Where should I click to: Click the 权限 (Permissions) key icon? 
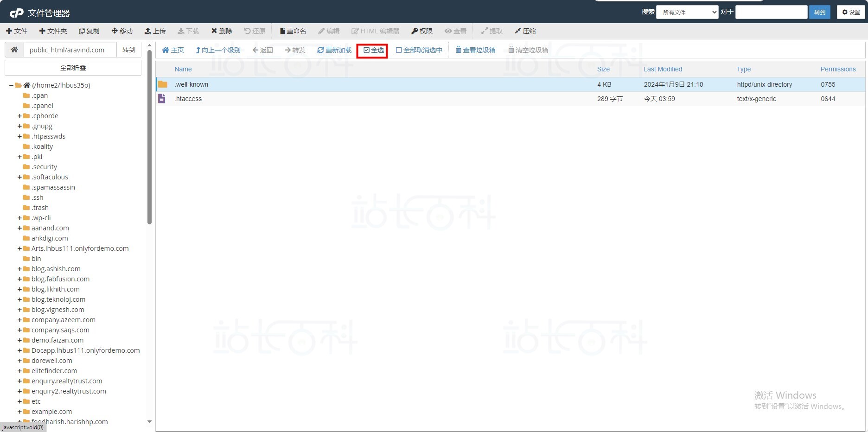point(421,31)
